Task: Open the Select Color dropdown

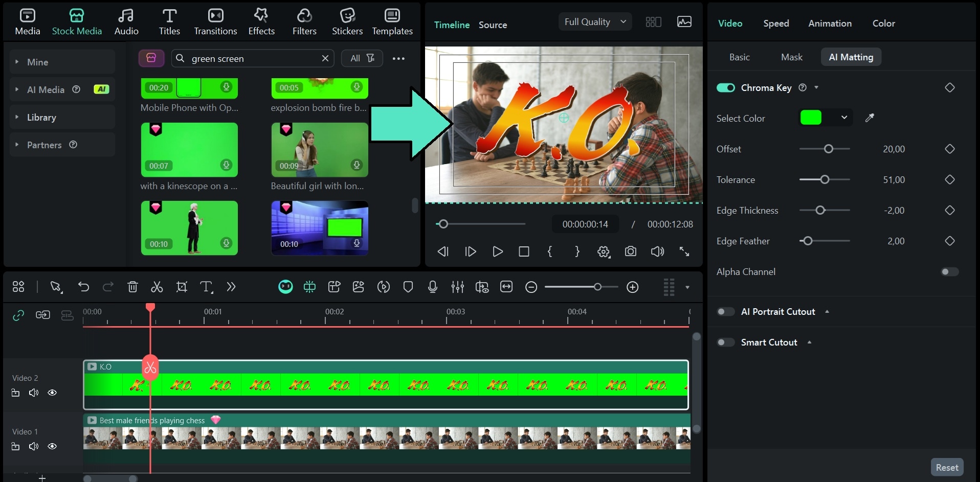Action: click(843, 117)
